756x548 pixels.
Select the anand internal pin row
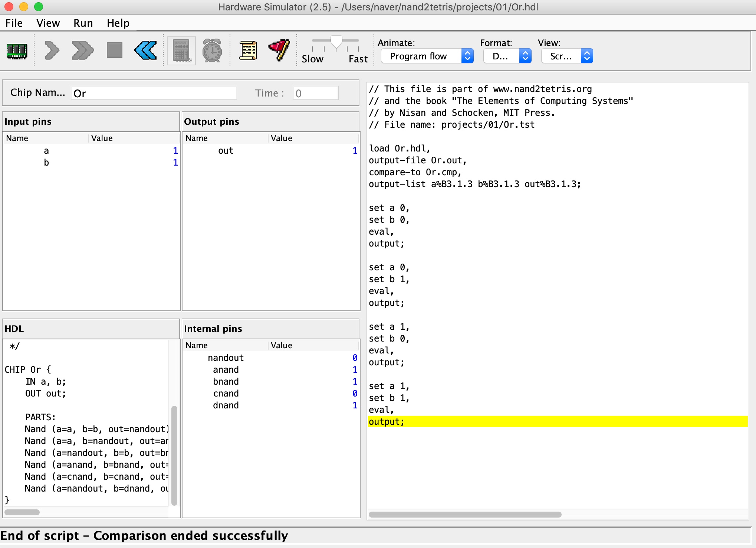point(271,369)
